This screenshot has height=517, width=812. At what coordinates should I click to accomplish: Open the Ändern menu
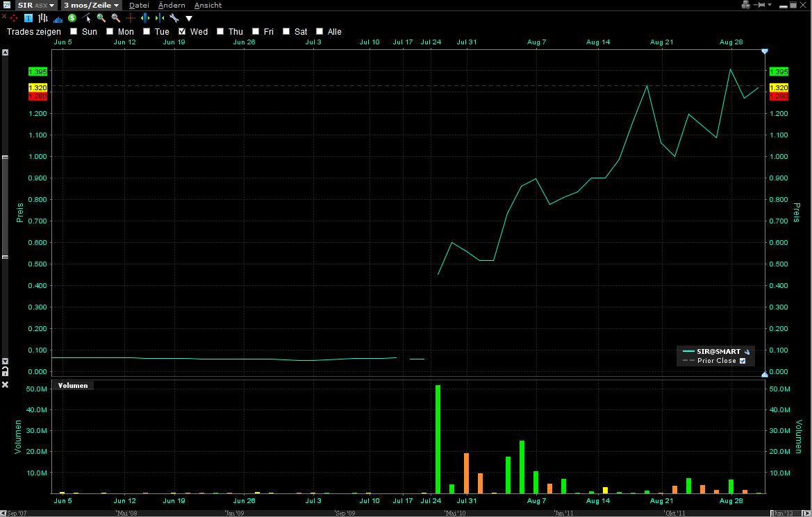[x=172, y=5]
